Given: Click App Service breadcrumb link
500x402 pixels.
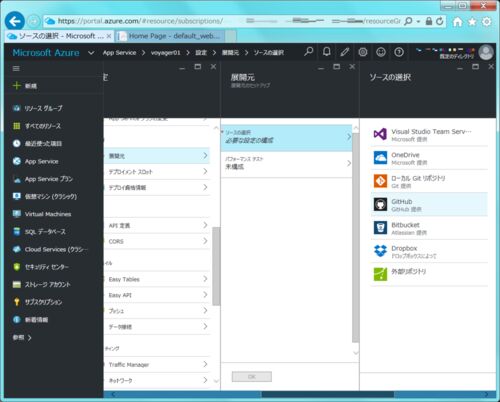Looking at the screenshot, I should pos(119,53).
